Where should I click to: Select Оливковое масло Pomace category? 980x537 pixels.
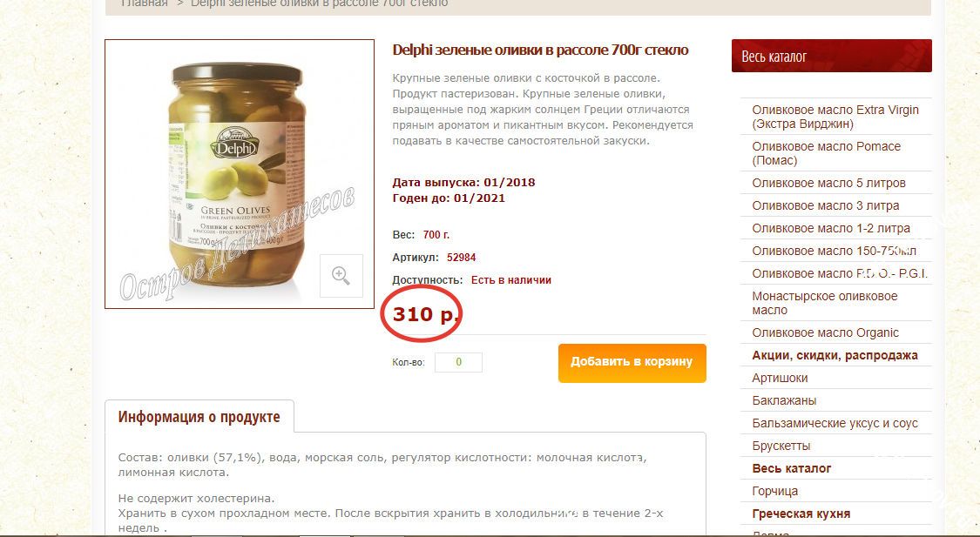click(x=827, y=153)
